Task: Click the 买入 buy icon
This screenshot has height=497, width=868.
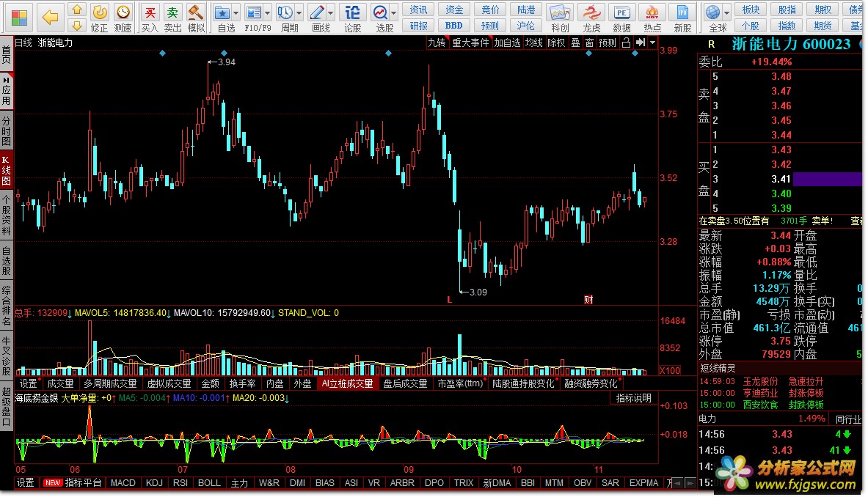Action: point(150,12)
